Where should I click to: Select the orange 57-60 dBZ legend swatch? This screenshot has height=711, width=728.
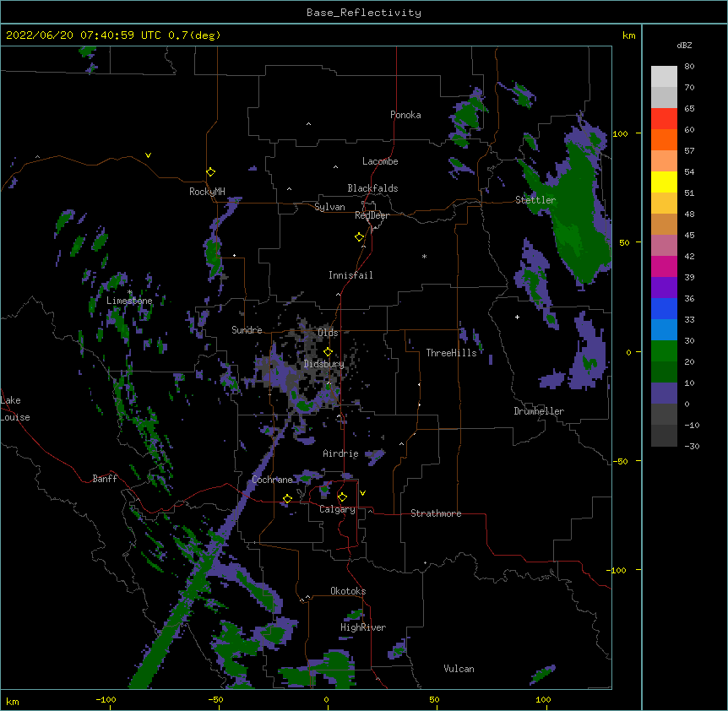664,139
